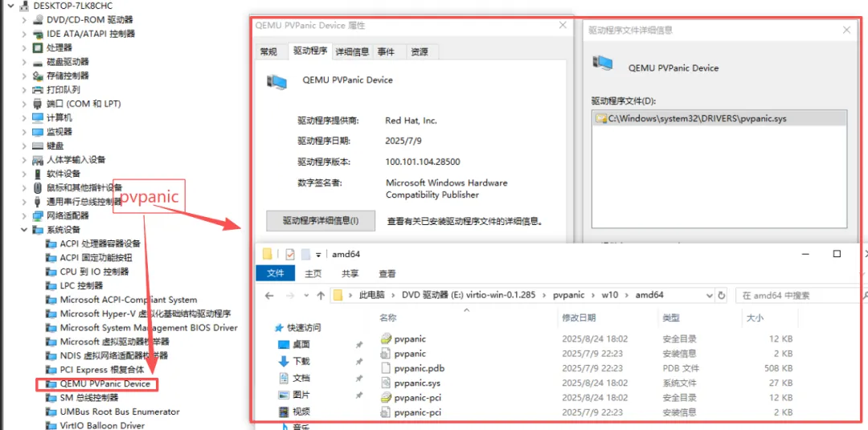
Task: Expand the 鼠标和其他指针设备 category
Action: click(x=24, y=187)
